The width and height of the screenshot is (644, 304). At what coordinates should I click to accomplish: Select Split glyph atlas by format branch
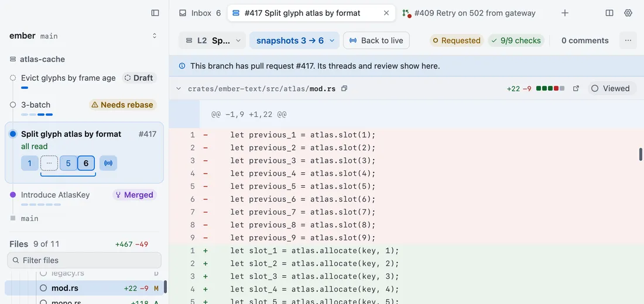[71, 134]
